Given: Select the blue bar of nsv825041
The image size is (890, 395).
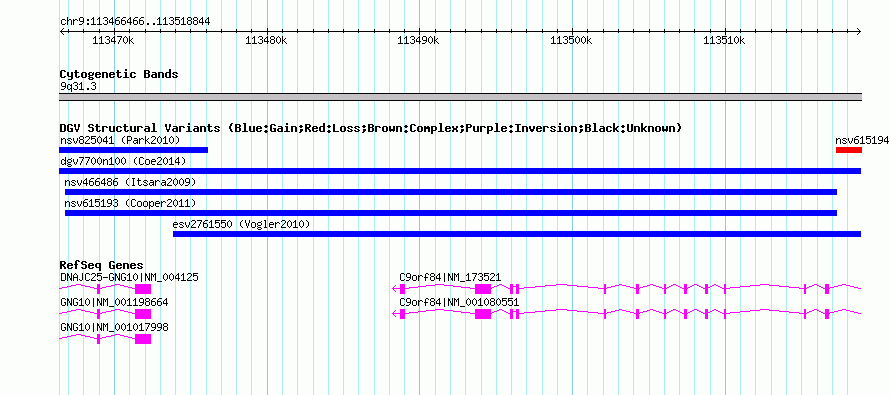Looking at the screenshot, I should (133, 150).
